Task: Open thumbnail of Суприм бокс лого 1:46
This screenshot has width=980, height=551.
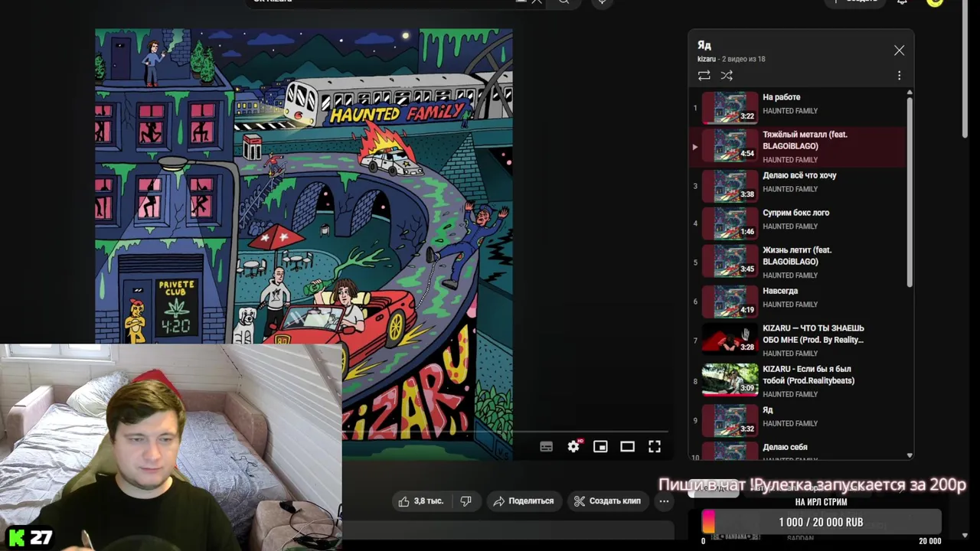Action: point(730,223)
